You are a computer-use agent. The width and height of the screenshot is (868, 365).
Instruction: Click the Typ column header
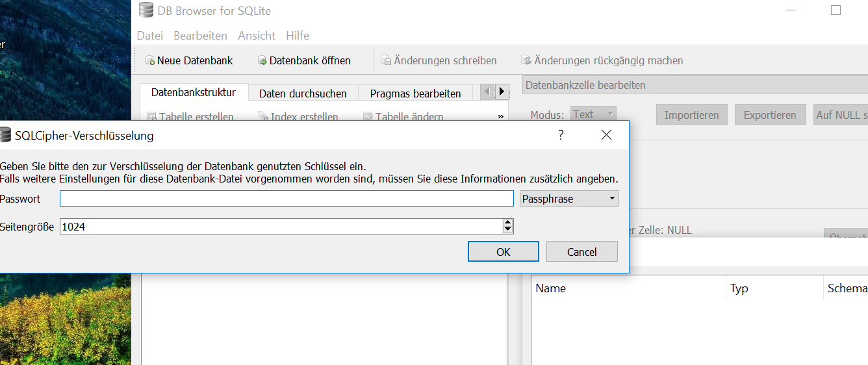click(774, 288)
